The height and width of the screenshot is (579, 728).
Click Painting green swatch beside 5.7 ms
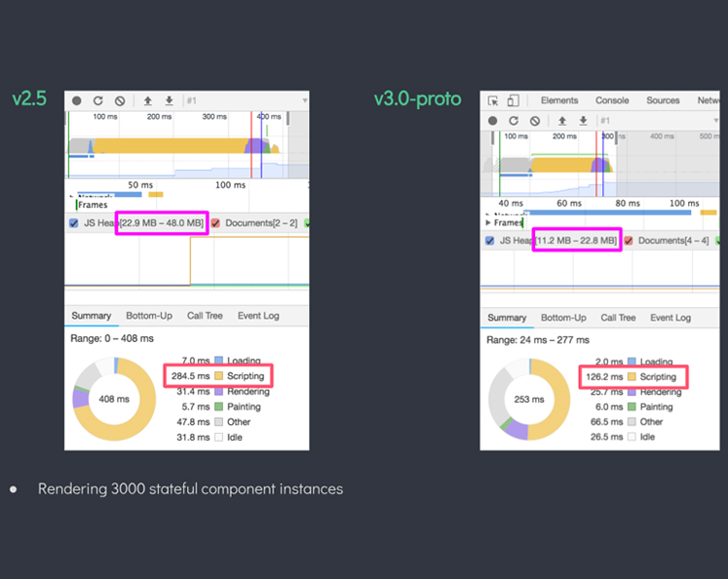point(218,406)
